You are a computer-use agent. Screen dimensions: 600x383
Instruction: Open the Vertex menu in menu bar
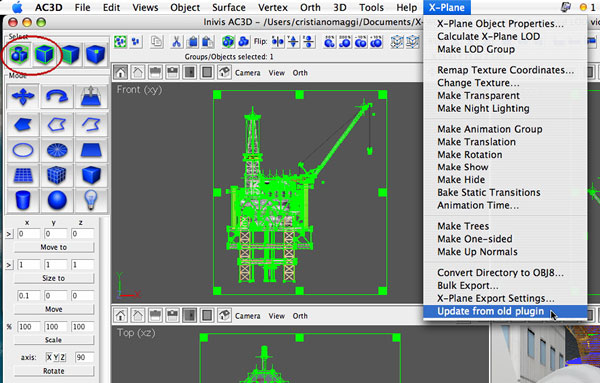pyautogui.click(x=273, y=7)
